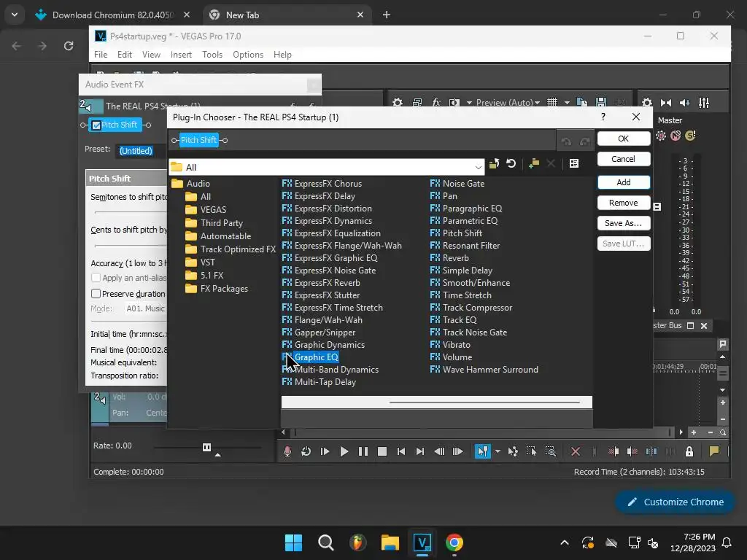
Task: Stop playback in transport bar
Action: 382,451
